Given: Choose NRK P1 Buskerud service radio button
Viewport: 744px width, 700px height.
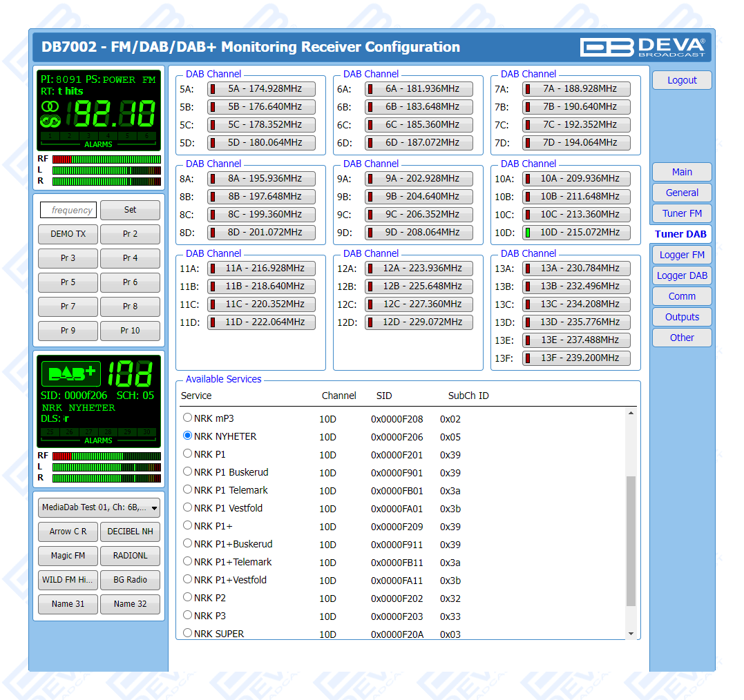Looking at the screenshot, I should click(187, 471).
